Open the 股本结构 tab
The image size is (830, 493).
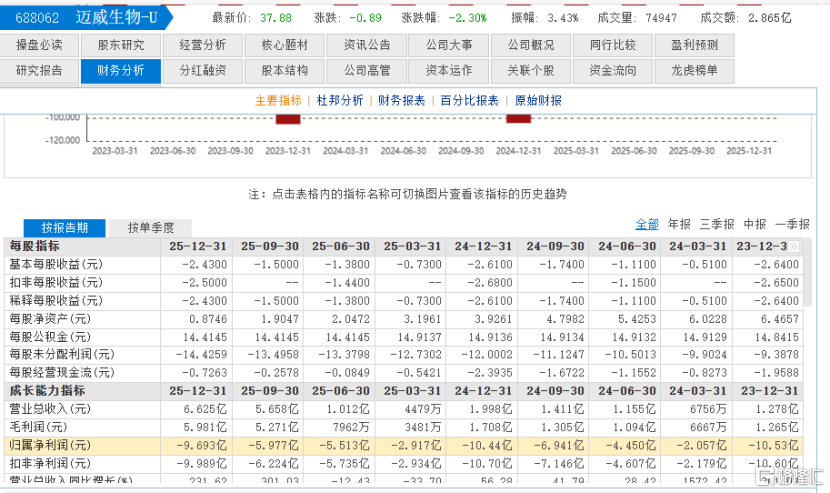pos(285,70)
